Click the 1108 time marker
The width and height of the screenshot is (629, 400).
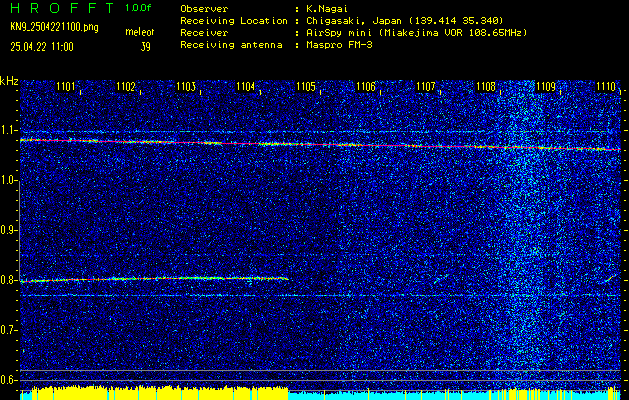[x=486, y=86]
